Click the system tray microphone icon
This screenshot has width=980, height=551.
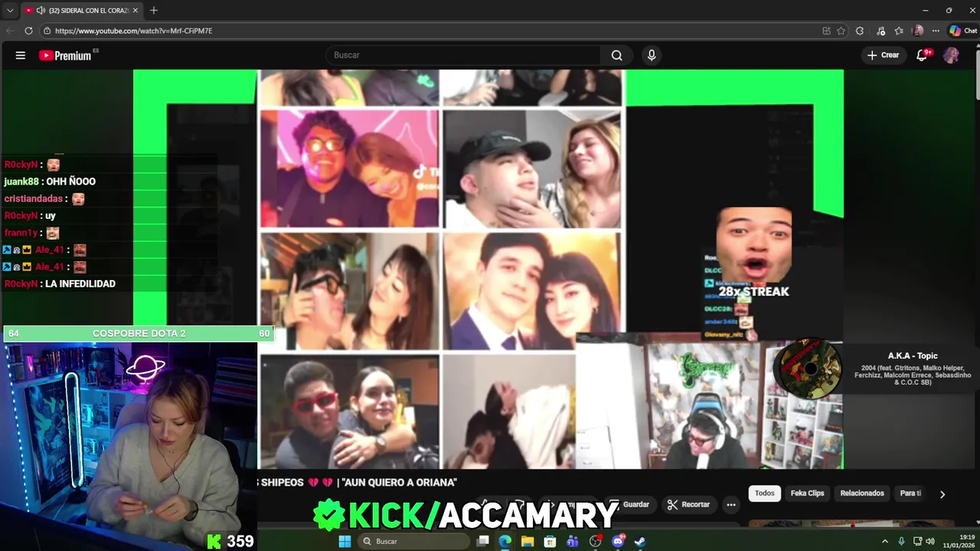pyautogui.click(x=901, y=541)
